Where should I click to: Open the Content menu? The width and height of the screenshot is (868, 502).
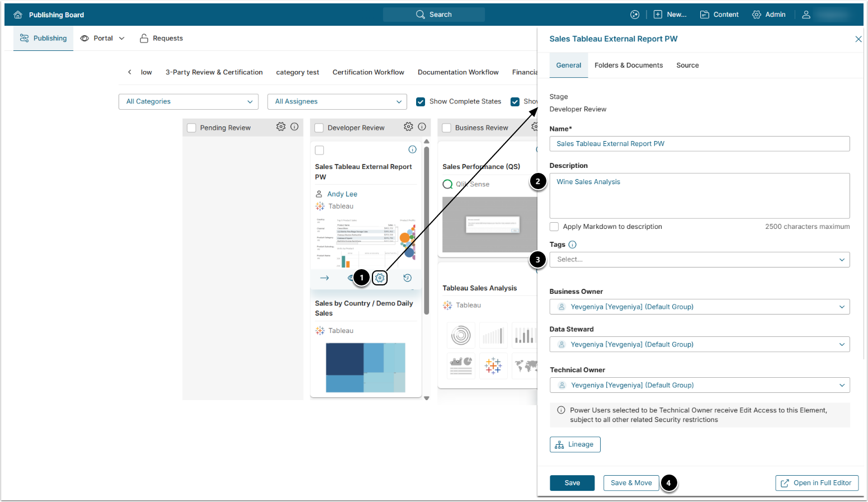pyautogui.click(x=719, y=15)
